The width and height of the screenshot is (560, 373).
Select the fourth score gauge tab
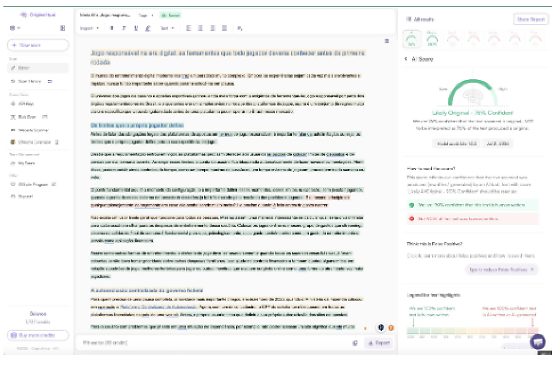474,39
